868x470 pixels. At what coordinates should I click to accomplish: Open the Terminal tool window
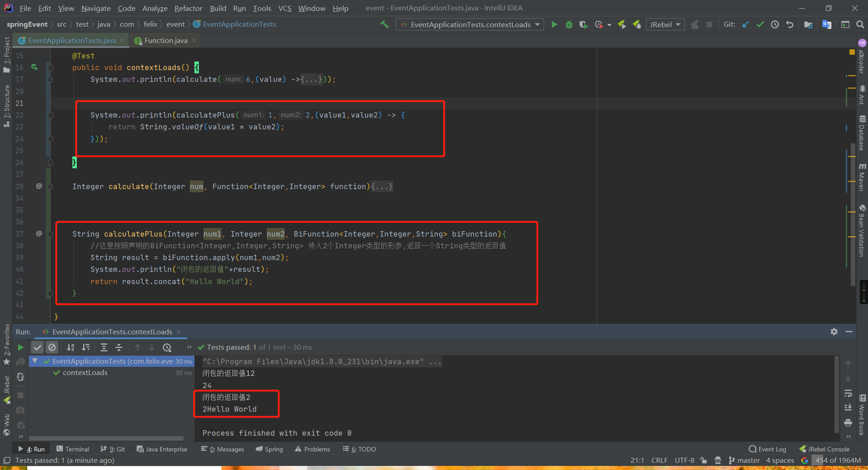click(x=73, y=449)
